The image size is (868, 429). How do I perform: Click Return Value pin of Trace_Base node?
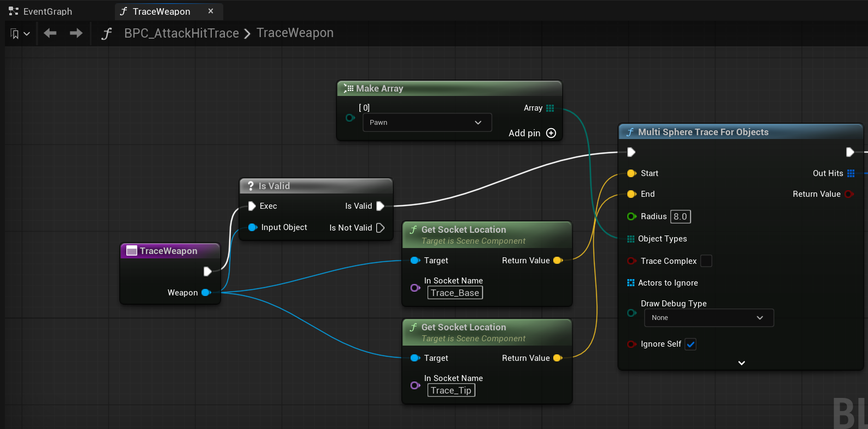point(558,261)
